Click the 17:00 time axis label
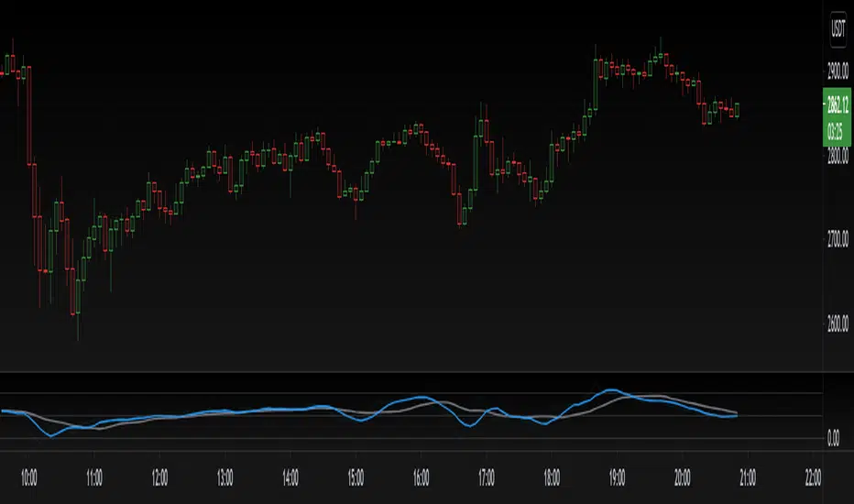Screen dimensions: 854x504 tap(487, 477)
